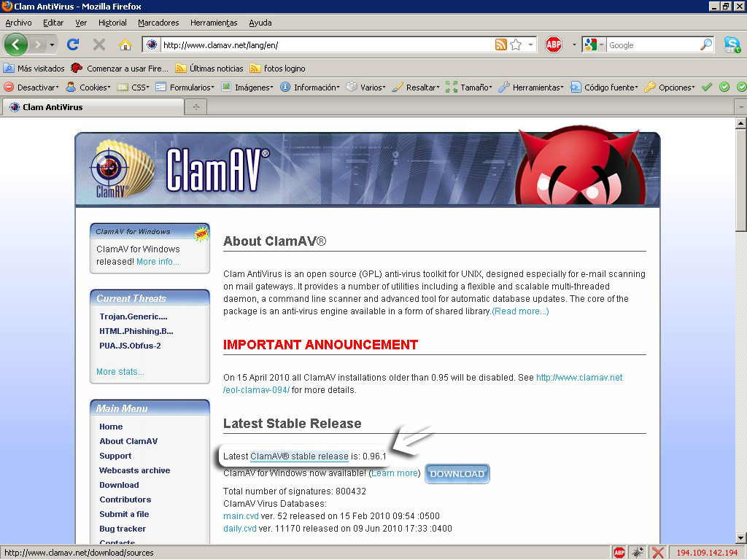Expand the Imágenes web developer menu
Image resolution: width=747 pixels, height=560 pixels.
click(247, 87)
